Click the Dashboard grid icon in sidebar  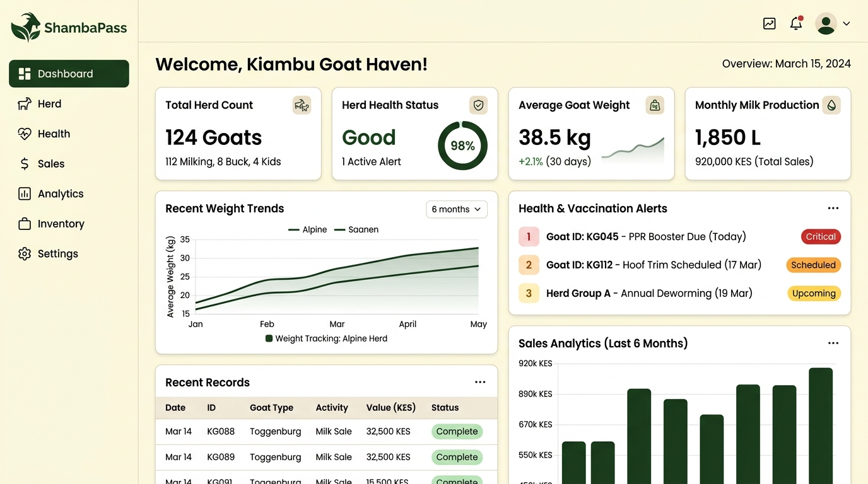point(25,74)
